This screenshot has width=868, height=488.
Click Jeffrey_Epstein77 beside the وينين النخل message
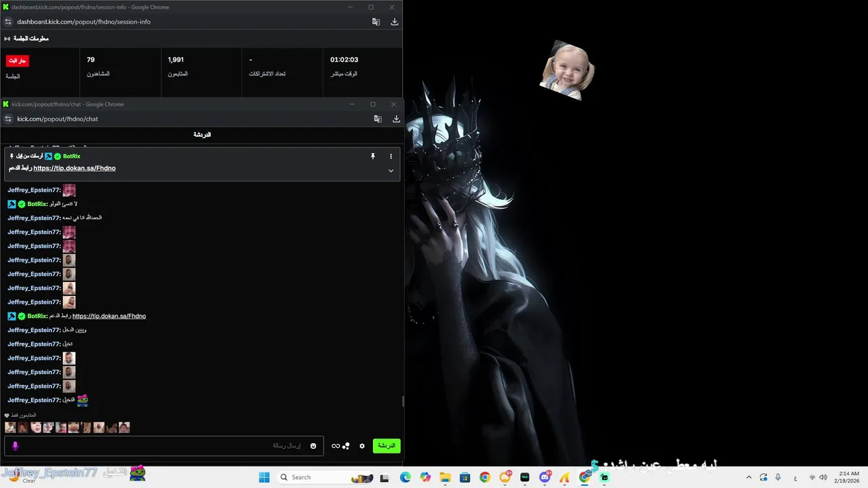(34, 330)
